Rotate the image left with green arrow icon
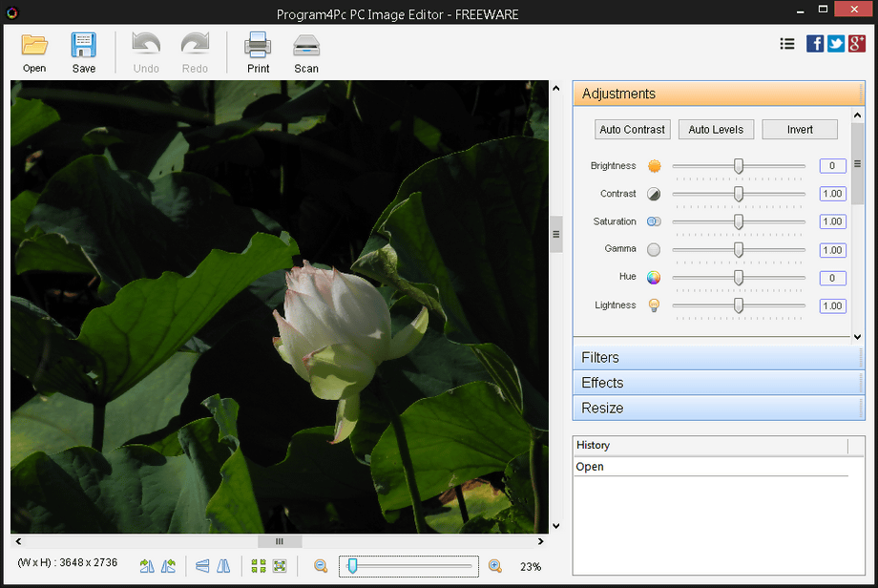The image size is (878, 588). 168,566
